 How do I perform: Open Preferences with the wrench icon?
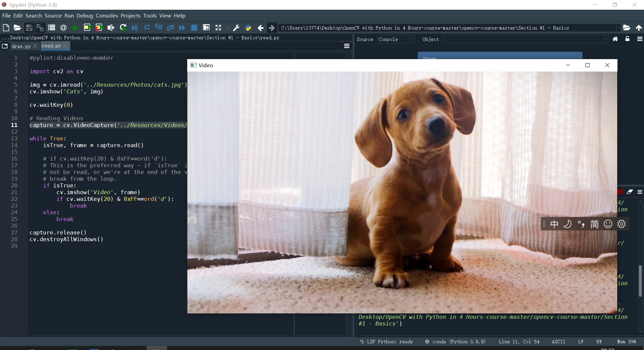tap(236, 28)
